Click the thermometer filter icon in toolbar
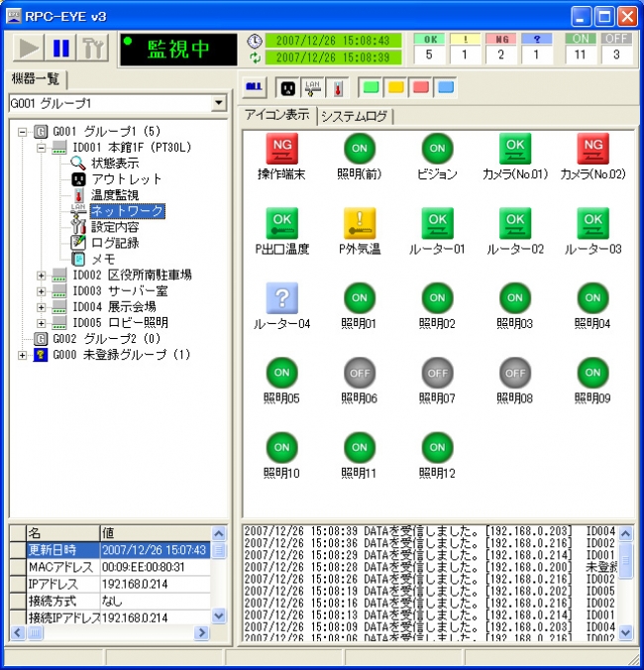The image size is (644, 670). click(336, 88)
